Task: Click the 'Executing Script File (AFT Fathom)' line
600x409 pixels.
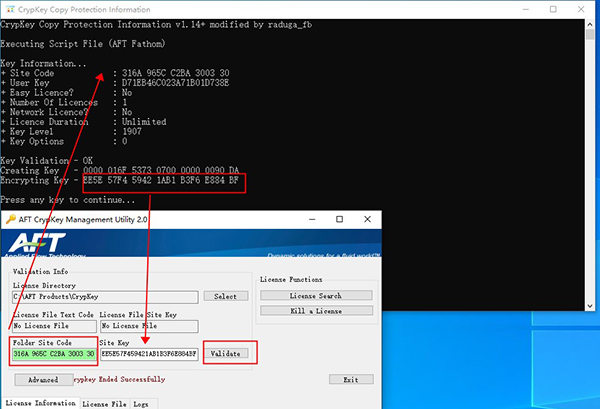Action: click(83, 44)
